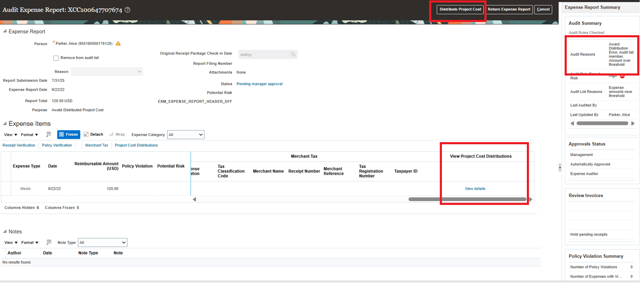Toggle the Freeze option for expense columns
The image size is (644, 283).
(x=68, y=134)
